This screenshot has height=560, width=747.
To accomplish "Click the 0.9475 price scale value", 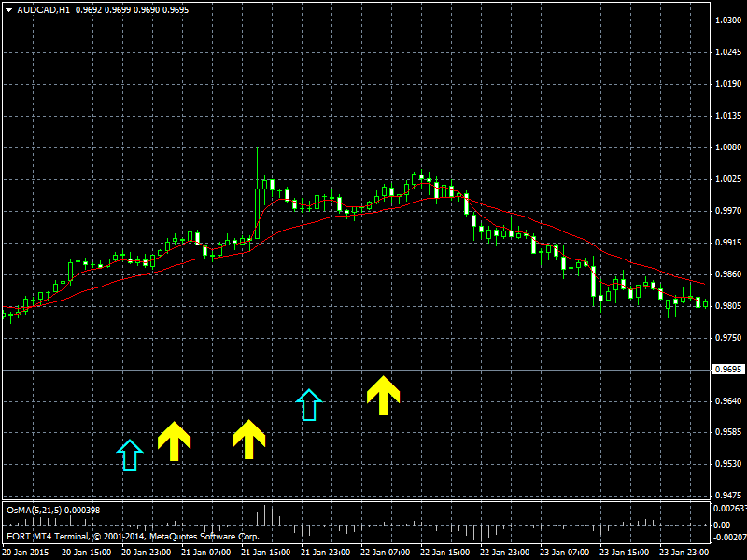I will pyautogui.click(x=728, y=496).
